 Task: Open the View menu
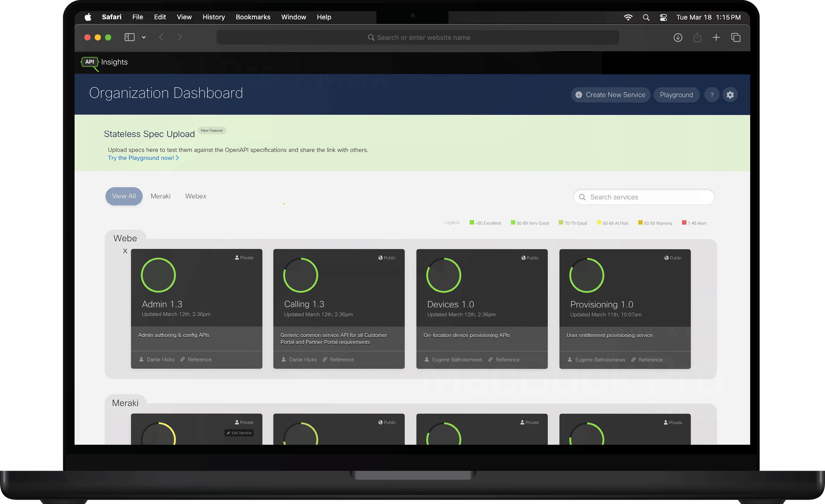pyautogui.click(x=184, y=17)
